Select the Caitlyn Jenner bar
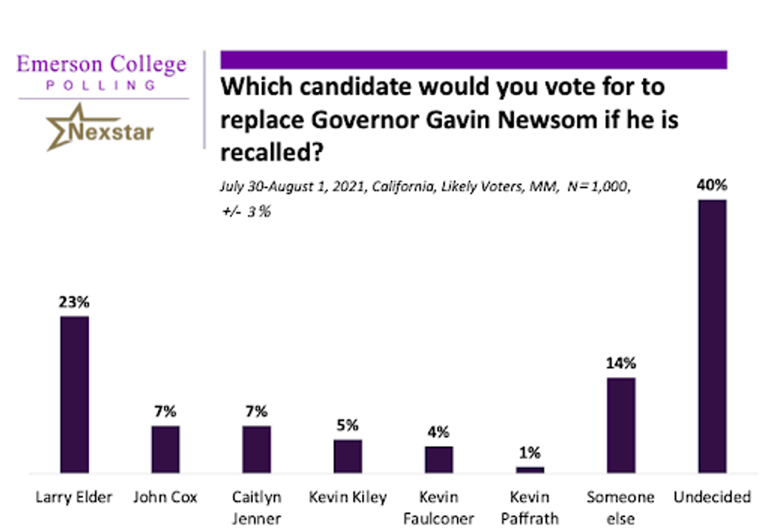The width and height of the screenshot is (769, 532). point(256,449)
